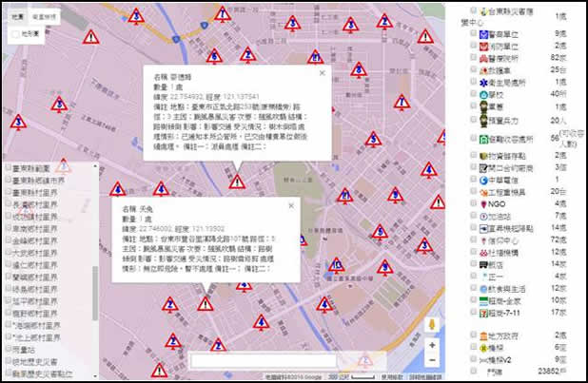Screen dimensions: 588x383
Task: Click the 14家 count in the hotel row
Action: tap(559, 264)
